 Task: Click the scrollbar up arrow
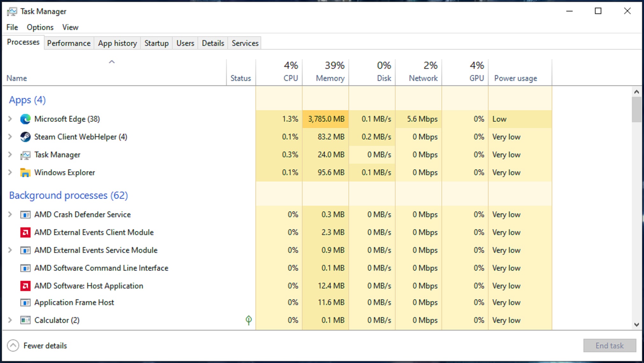click(637, 92)
